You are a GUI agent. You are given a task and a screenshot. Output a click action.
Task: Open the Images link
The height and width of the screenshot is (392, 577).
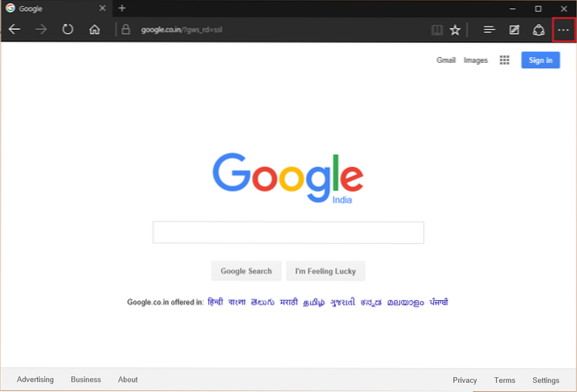pyautogui.click(x=475, y=60)
